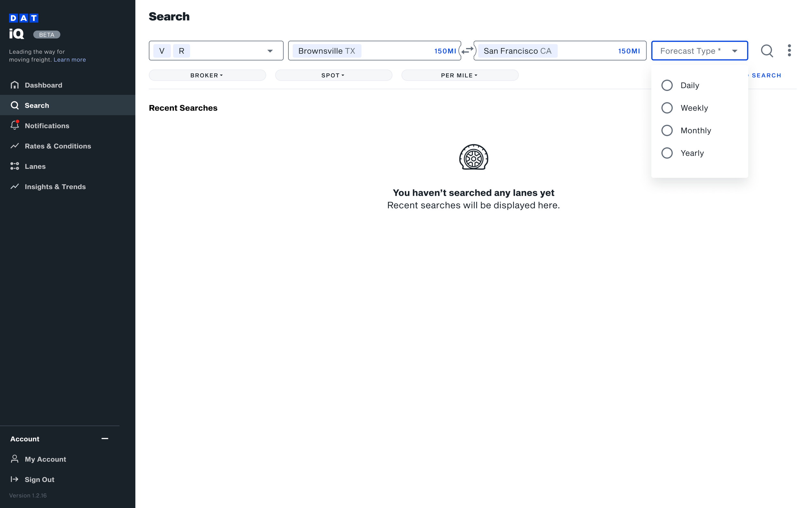Open Insights & Trends menu item
Screen dimensions: 812x508
click(55, 187)
